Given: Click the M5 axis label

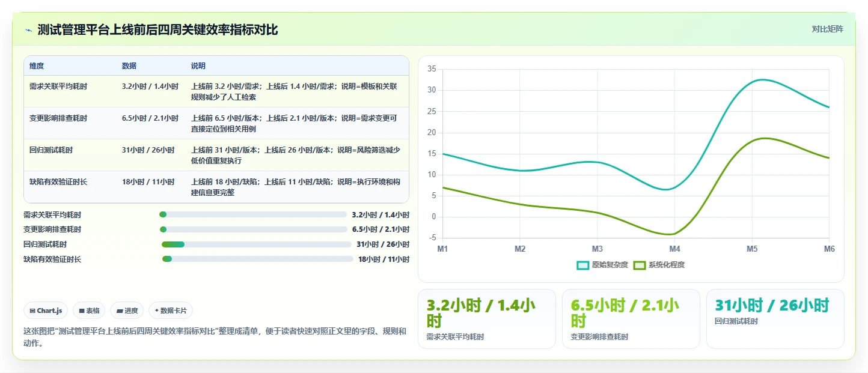Looking at the screenshot, I should point(752,249).
